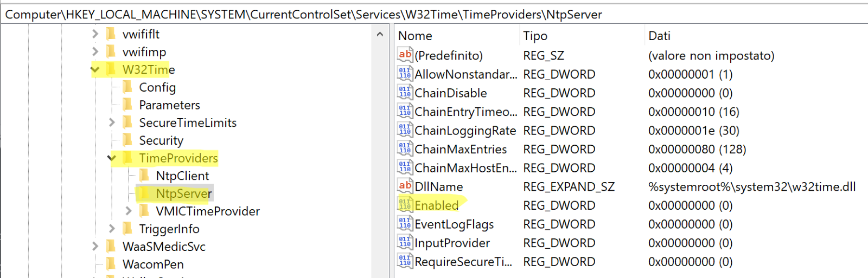Viewport: 868px width, 278px height.
Task: Click the icon beside (Predefinito) value
Action: coord(405,55)
